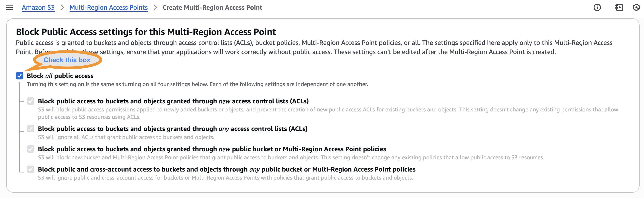Uncheck the Block all public access checkbox

(x=20, y=76)
